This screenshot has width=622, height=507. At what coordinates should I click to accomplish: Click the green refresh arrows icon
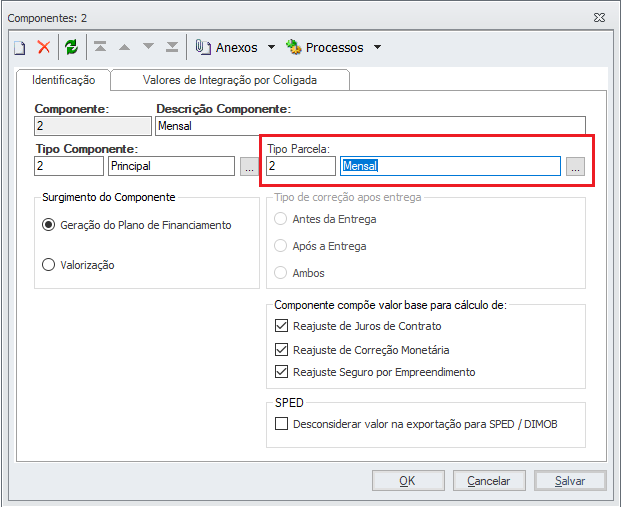tap(72, 47)
